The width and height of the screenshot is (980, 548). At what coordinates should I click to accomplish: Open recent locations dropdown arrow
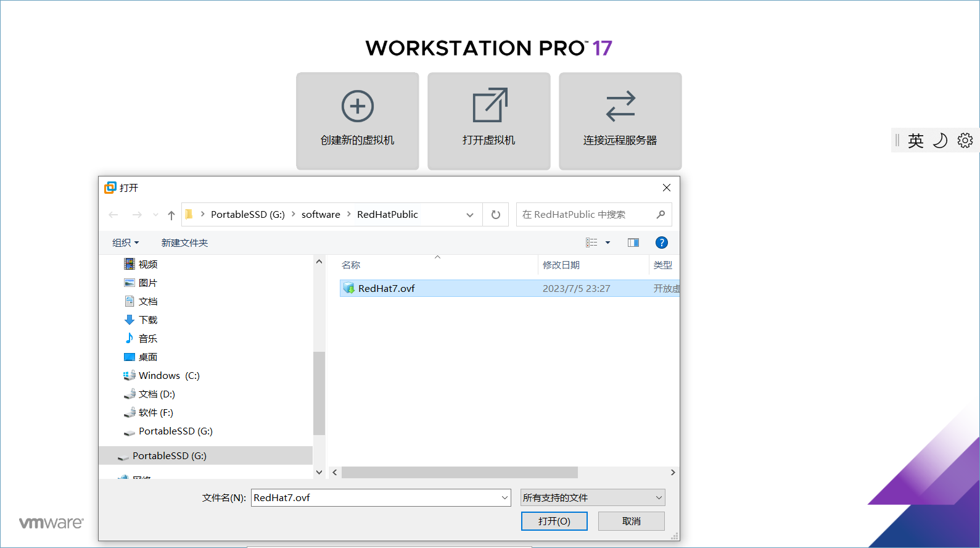pyautogui.click(x=155, y=215)
